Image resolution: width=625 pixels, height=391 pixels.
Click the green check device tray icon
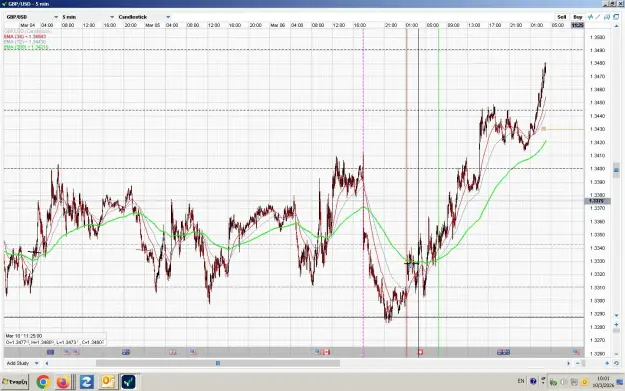coord(553,382)
